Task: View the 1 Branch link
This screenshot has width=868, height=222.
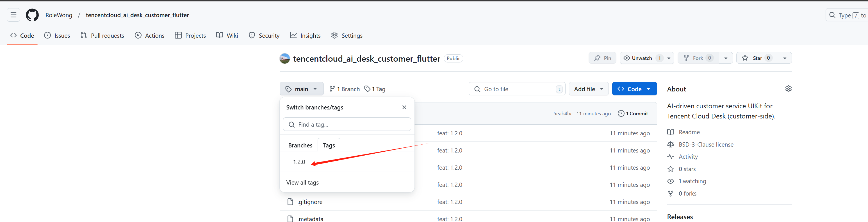Action: [344, 89]
